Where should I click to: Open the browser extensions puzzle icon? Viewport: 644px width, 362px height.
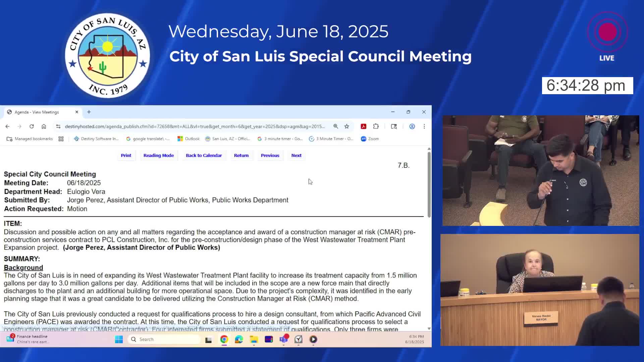(376, 126)
